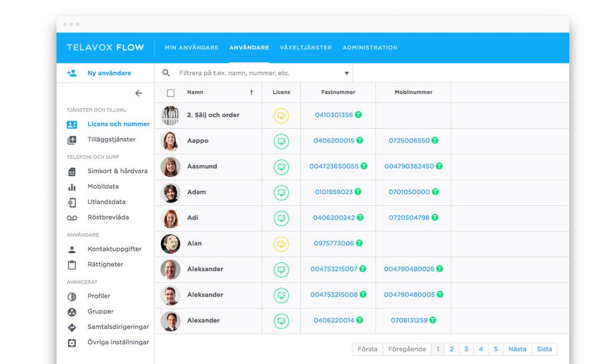Click Aappo's profile photo
Viewport: 610px width, 364px height.
coord(170,141)
